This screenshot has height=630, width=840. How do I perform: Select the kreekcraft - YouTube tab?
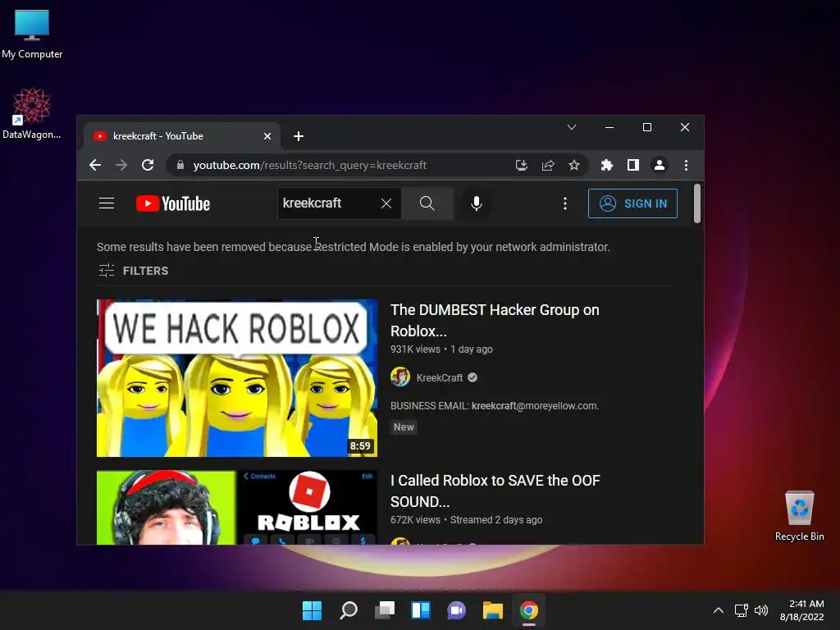pyautogui.click(x=180, y=136)
